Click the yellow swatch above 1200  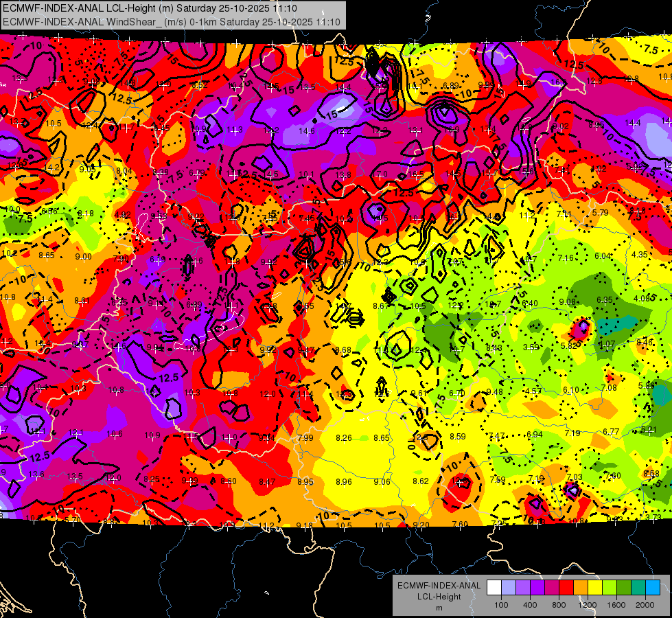[x=595, y=588]
